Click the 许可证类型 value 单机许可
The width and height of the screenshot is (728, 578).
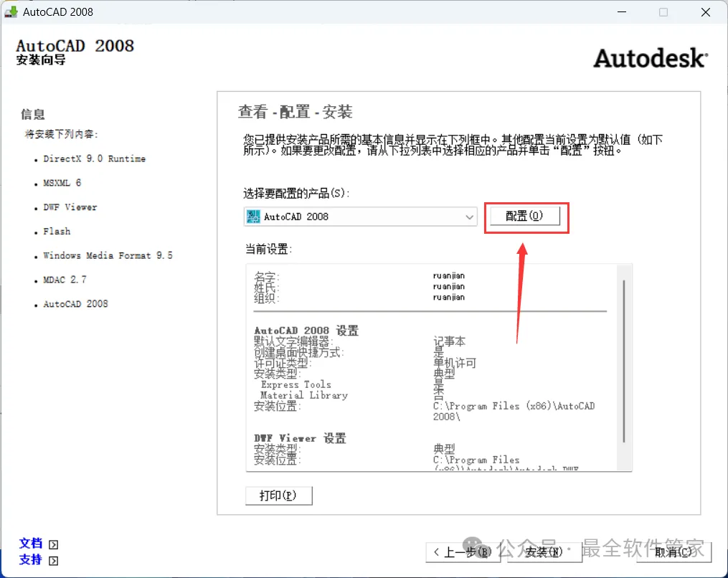click(x=455, y=363)
